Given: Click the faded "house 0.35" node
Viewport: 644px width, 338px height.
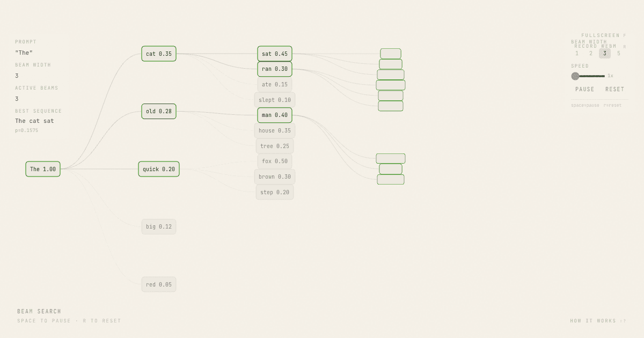Looking at the screenshot, I should (275, 130).
